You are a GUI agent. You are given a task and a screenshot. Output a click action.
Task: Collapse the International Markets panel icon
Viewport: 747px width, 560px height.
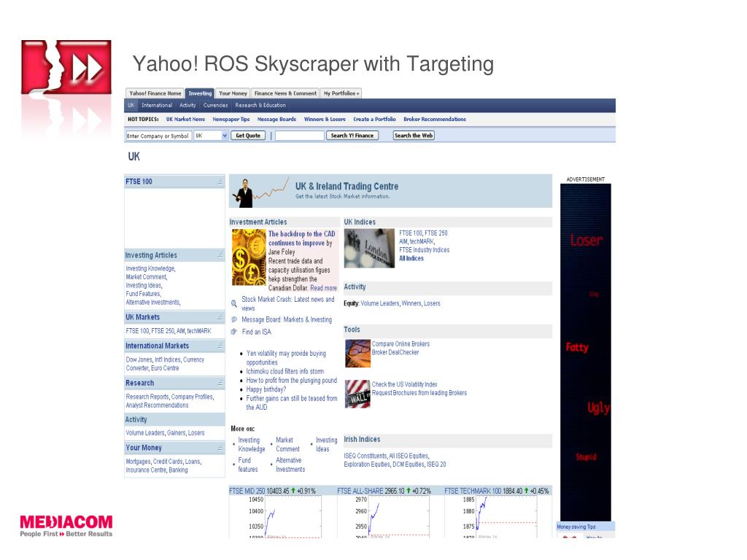[x=220, y=345]
